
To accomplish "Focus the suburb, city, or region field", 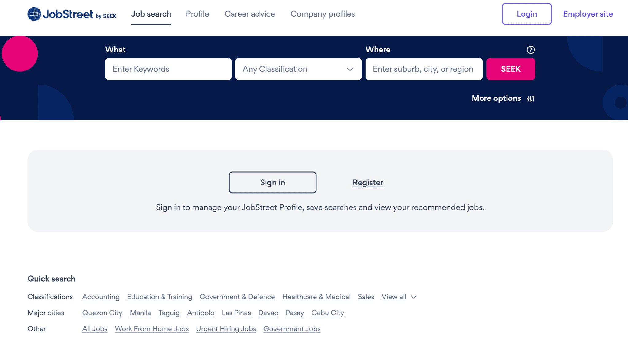I will (423, 69).
